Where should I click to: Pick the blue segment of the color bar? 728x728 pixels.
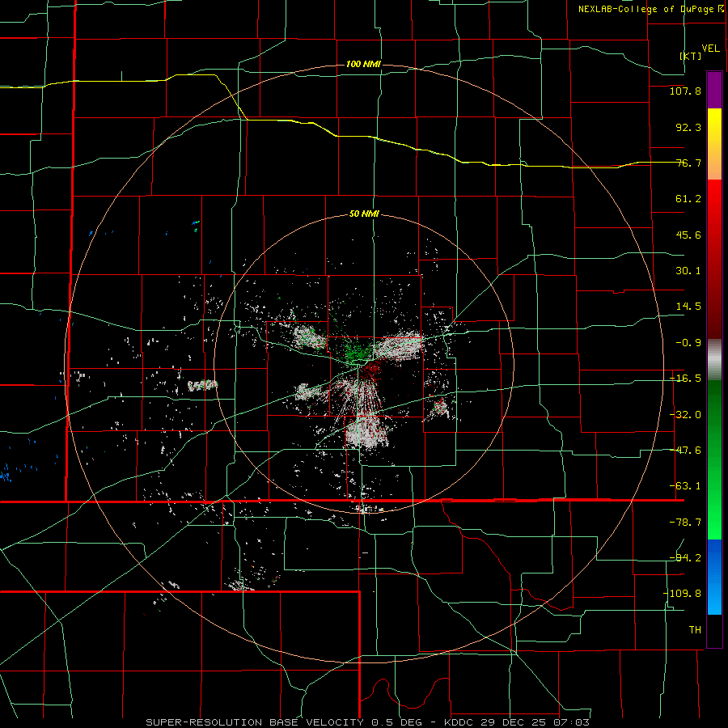coord(714,577)
